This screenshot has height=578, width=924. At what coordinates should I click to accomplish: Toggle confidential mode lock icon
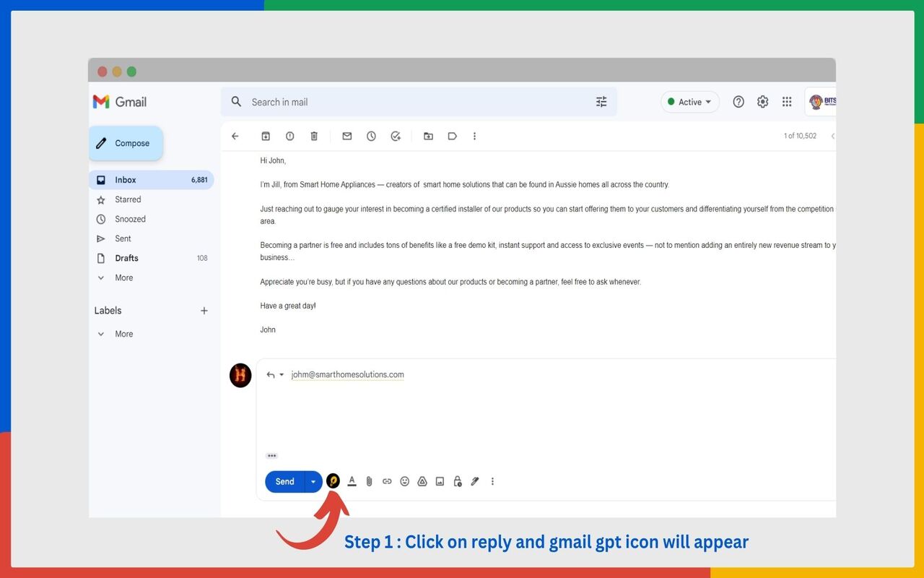pyautogui.click(x=458, y=481)
